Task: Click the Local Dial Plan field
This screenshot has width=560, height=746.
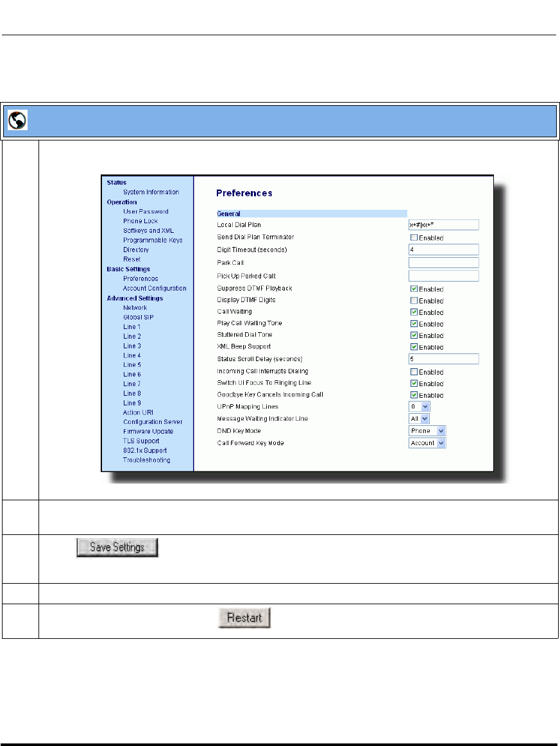Action: pos(443,225)
